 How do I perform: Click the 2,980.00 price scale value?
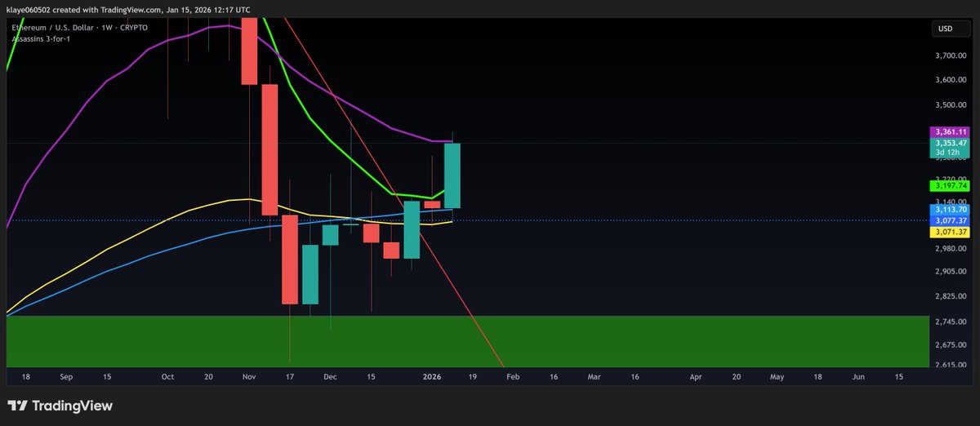[951, 249]
